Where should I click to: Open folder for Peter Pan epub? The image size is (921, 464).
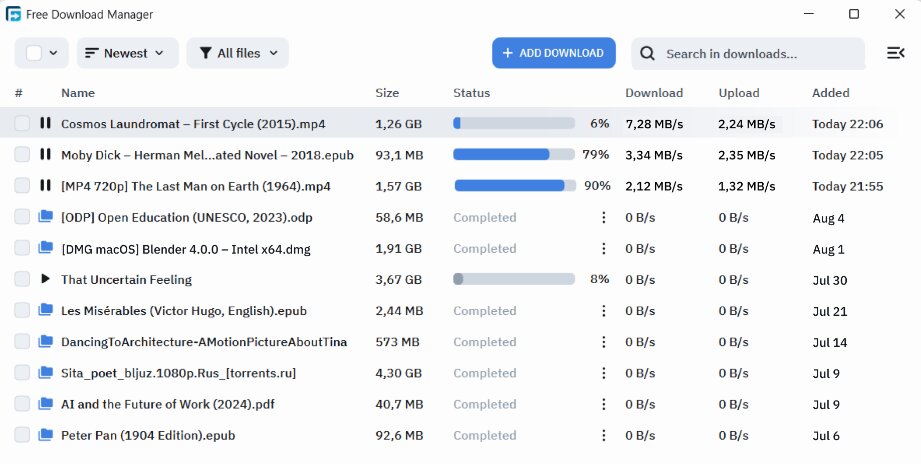pos(45,435)
